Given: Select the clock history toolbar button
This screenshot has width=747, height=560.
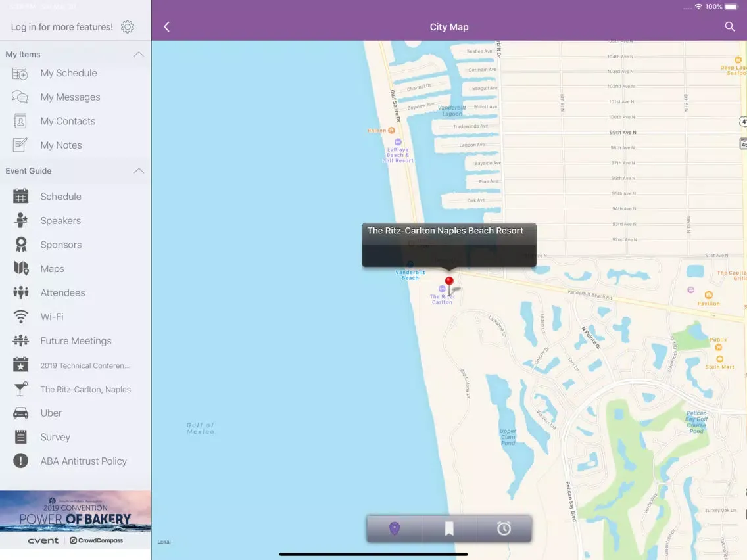Looking at the screenshot, I should 504,528.
